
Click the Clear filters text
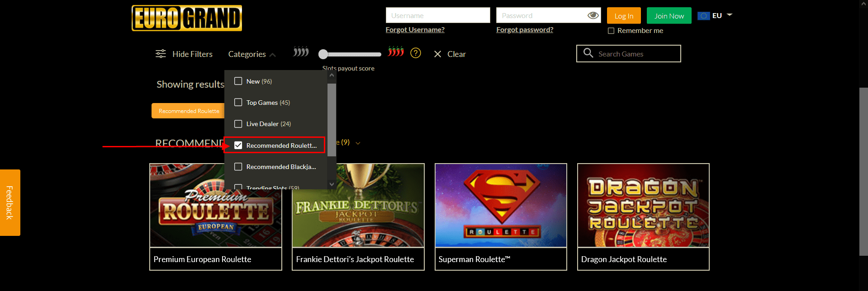pyautogui.click(x=456, y=54)
